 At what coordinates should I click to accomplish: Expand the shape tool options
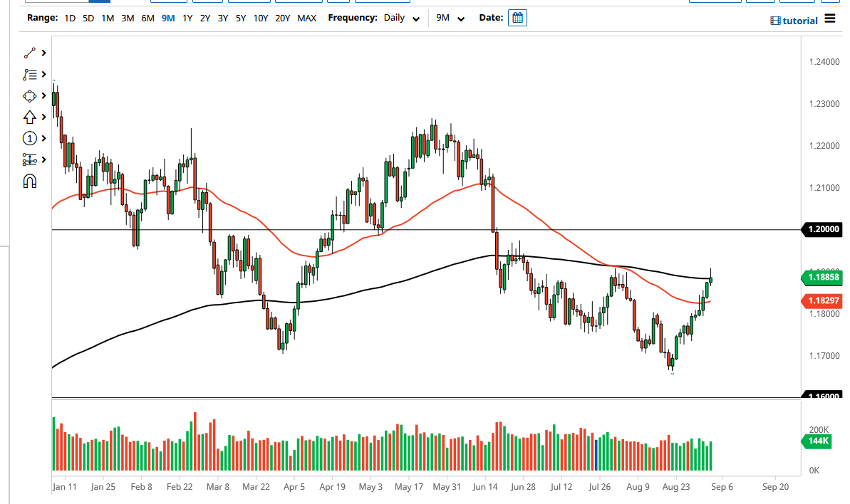point(44,96)
